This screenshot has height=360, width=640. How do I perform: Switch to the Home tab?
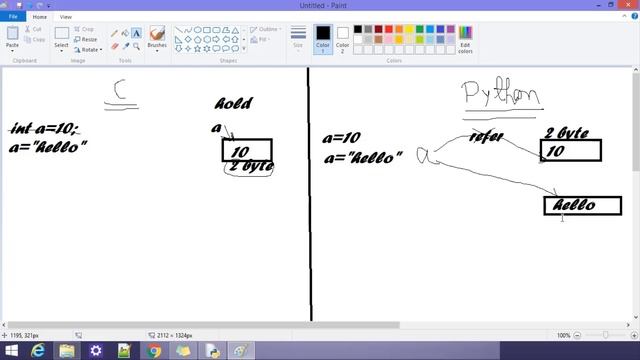[40, 17]
